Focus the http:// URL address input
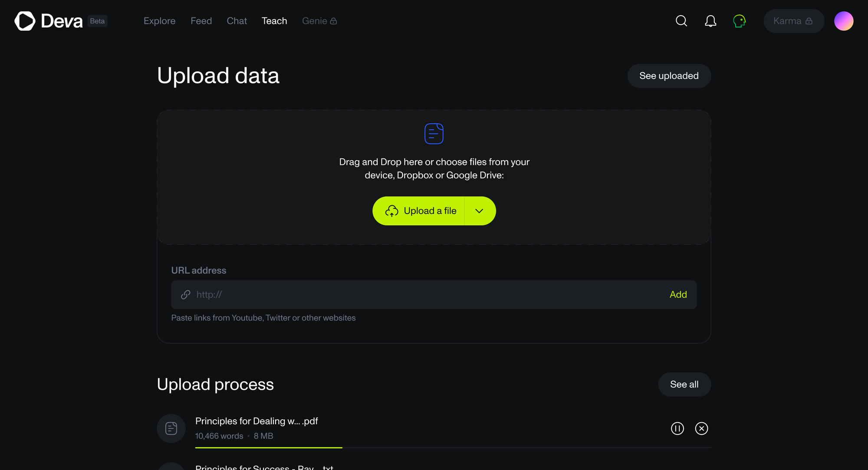Screen dimensions: 868x470 [425, 295]
